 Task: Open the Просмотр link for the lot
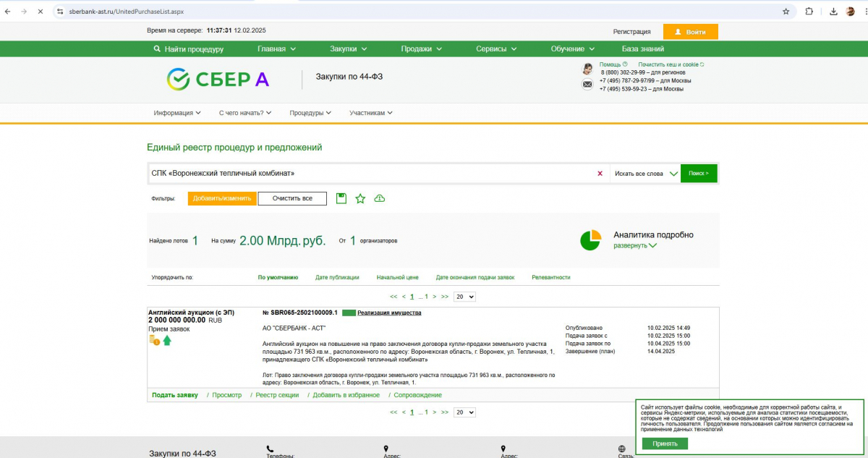pyautogui.click(x=227, y=395)
